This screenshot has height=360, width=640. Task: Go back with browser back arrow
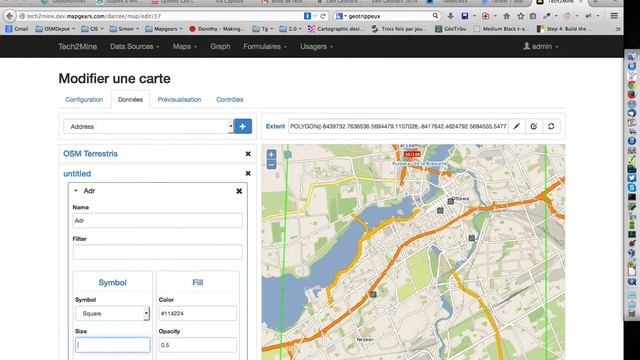pyautogui.click(x=10, y=16)
